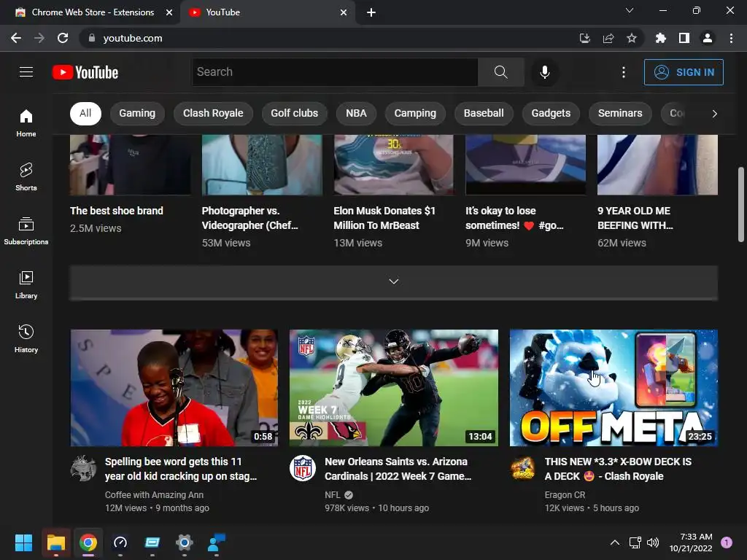Viewport: 747px width, 560px height.
Task: Play Saints vs. Cardinals video thumbnail
Action: pos(393,388)
